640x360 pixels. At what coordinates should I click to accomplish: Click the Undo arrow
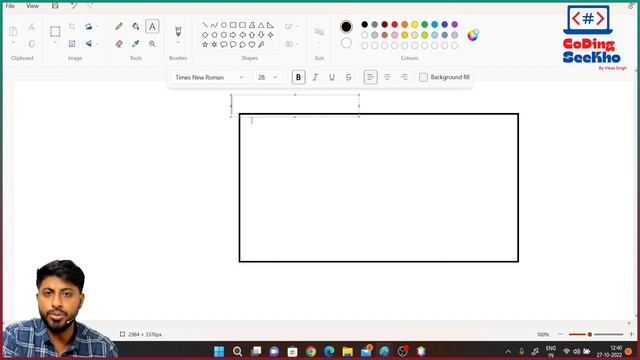point(73,5)
